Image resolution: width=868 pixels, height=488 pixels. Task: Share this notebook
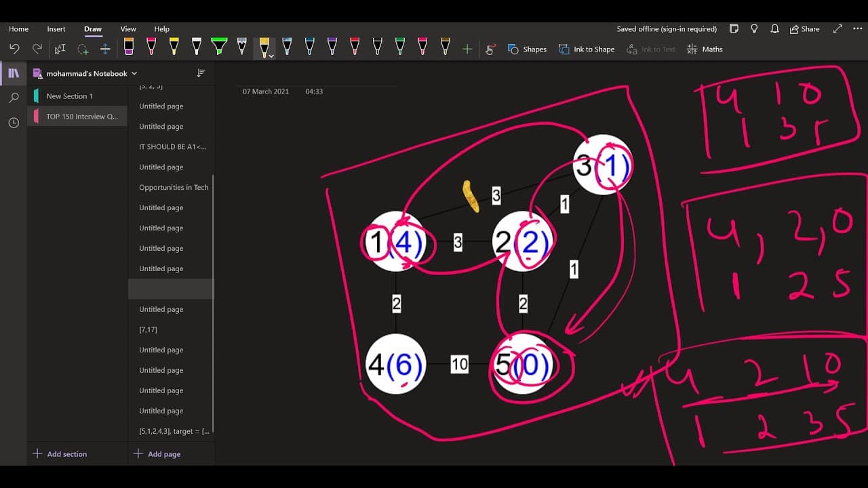pos(805,29)
